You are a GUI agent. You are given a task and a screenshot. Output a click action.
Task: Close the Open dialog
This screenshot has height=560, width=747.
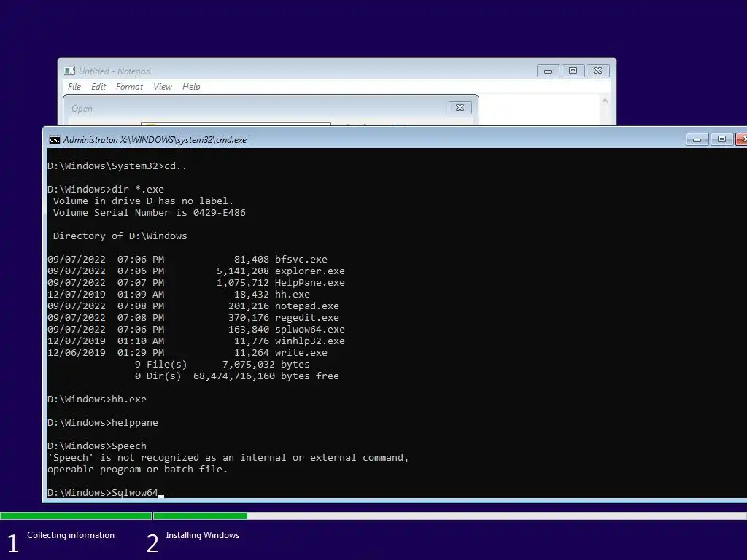tap(460, 108)
